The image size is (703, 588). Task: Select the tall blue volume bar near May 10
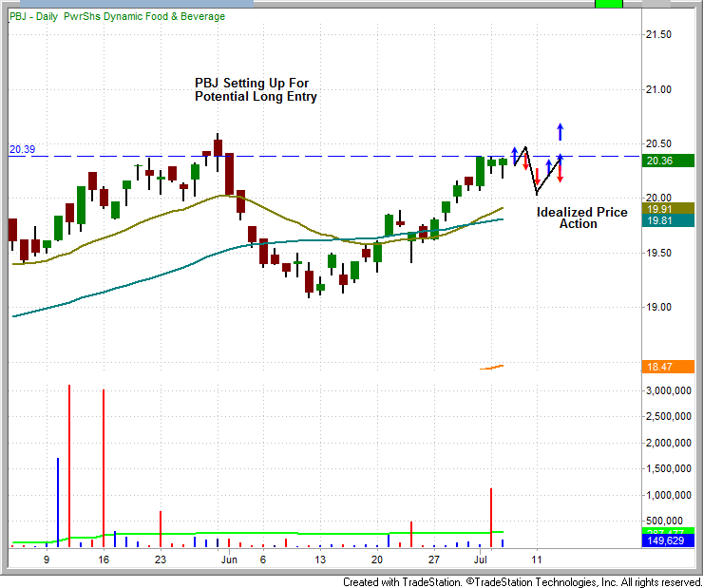58,503
